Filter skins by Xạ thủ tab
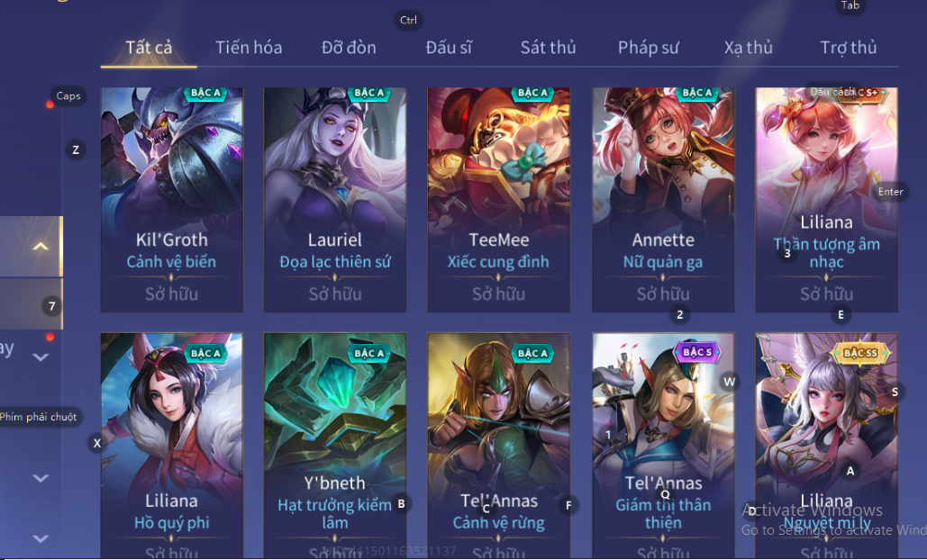Viewport: 927px width, 560px height. 749,47
